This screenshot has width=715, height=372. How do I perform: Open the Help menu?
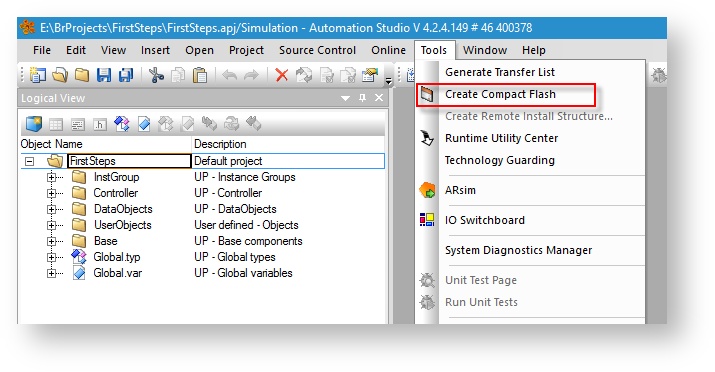[534, 50]
